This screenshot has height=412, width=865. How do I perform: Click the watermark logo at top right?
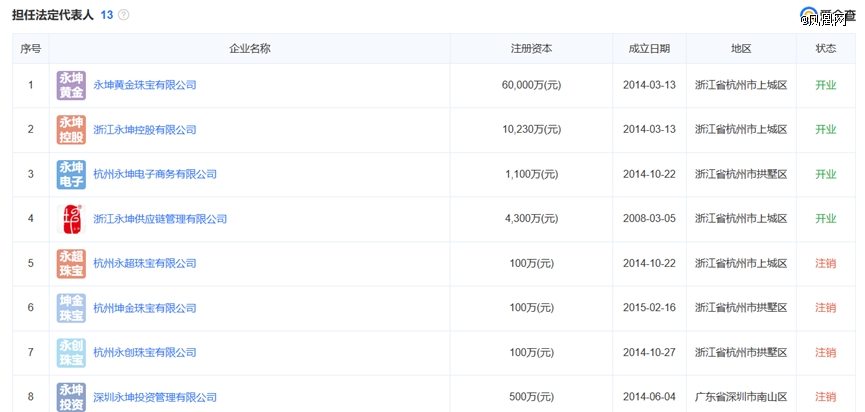(828, 15)
